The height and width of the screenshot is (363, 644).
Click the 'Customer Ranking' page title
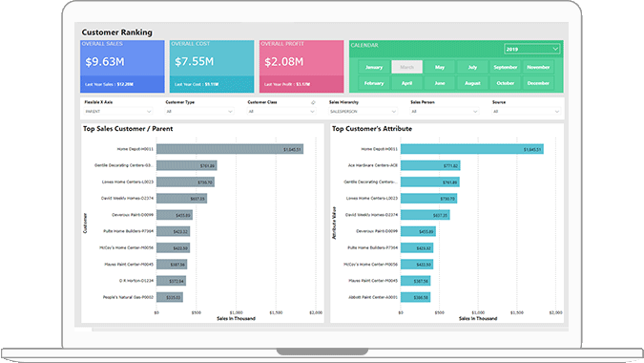pyautogui.click(x=116, y=32)
